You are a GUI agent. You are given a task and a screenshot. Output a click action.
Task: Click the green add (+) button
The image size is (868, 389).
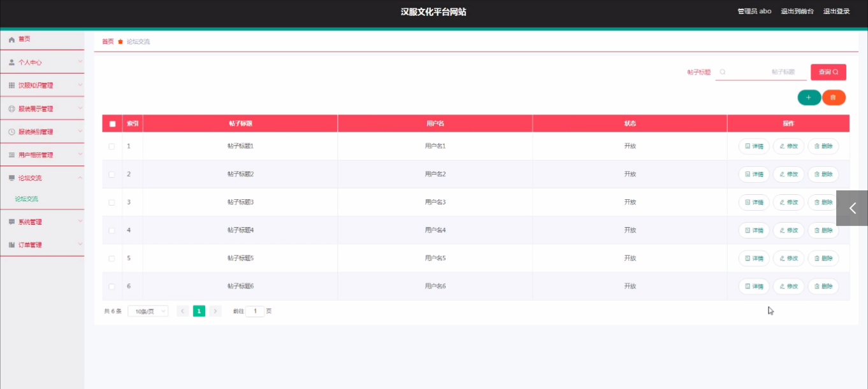(x=809, y=97)
